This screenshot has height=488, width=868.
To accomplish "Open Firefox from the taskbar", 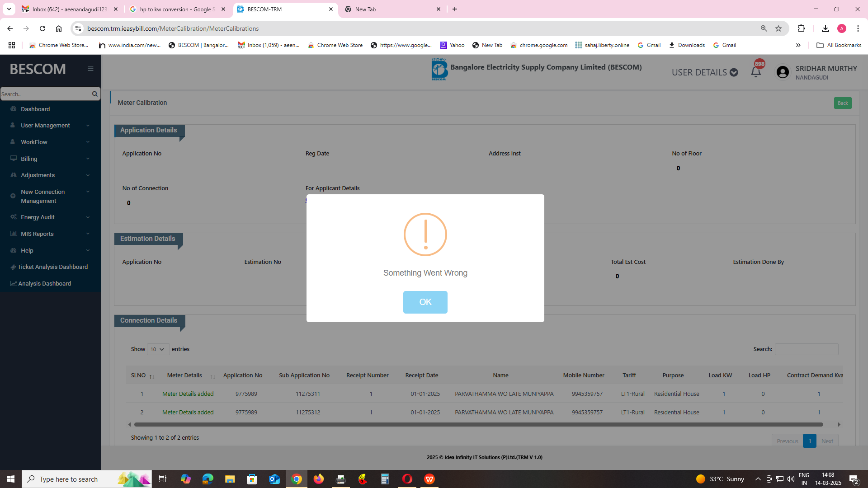I will tap(319, 479).
